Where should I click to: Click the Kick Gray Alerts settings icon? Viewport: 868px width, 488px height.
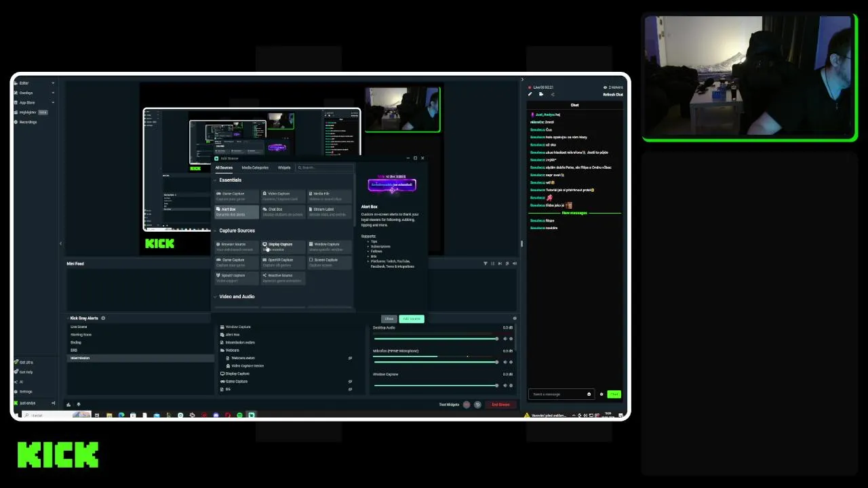103,319
